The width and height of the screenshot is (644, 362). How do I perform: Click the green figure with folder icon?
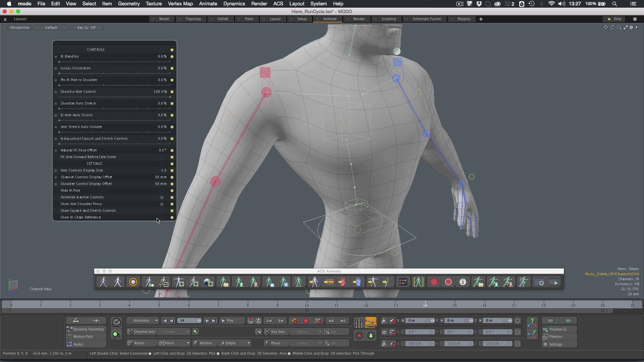point(224,282)
